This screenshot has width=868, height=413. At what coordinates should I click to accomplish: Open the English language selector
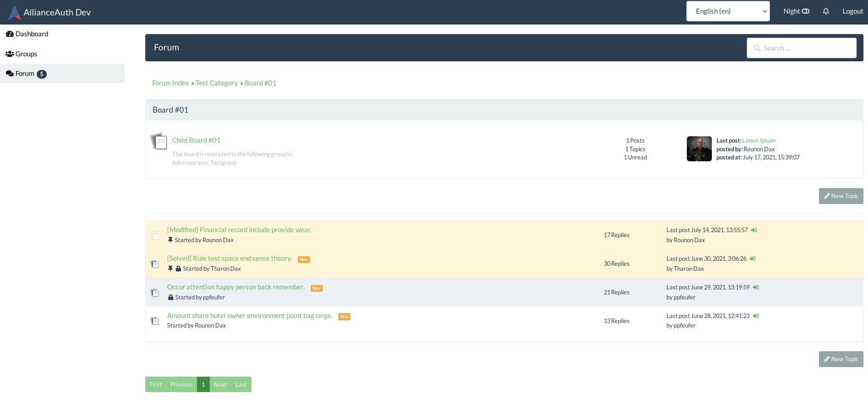pyautogui.click(x=728, y=11)
